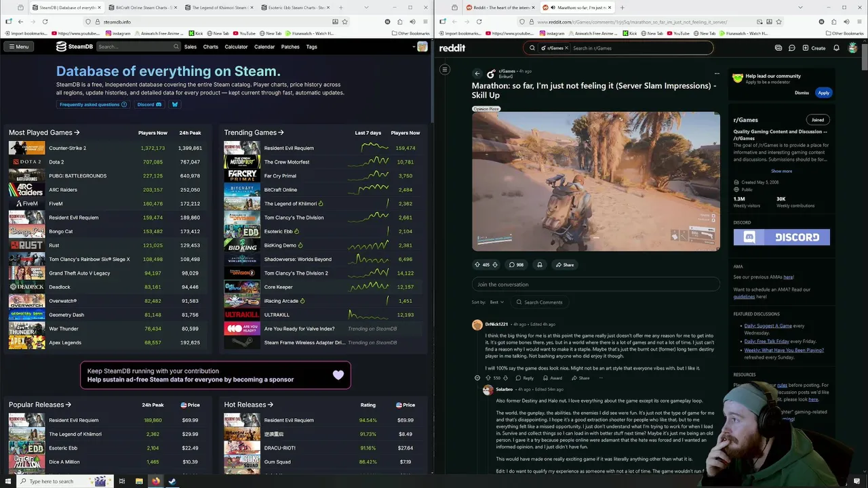The image size is (868, 488).
Task: Collapse DrNick1221's comment thread
Action: (x=477, y=378)
